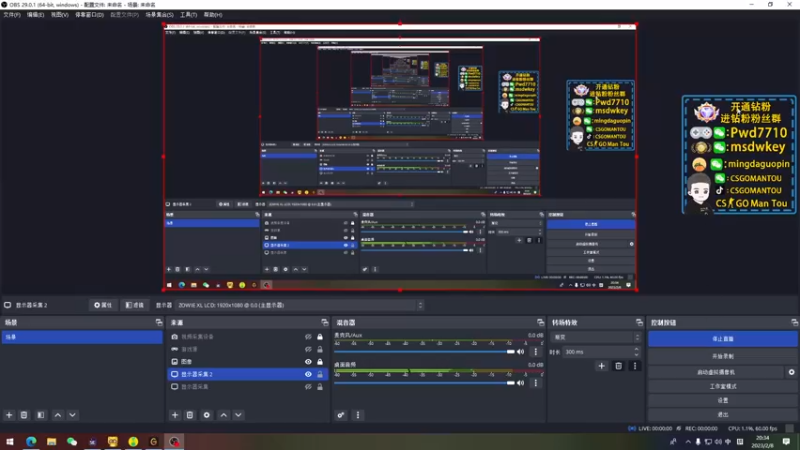Open the transition type dropdown
Viewport: 800px width, 450px height.
click(596, 337)
